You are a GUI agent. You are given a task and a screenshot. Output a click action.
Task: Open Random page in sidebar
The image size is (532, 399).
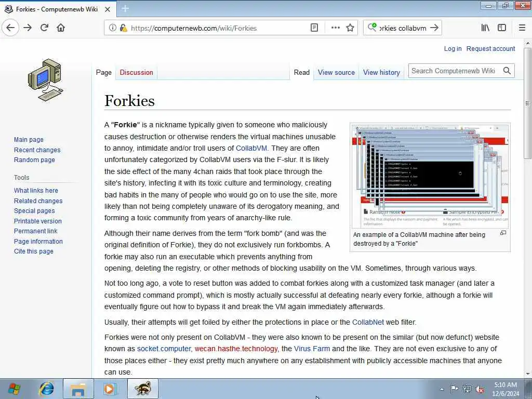34,160
